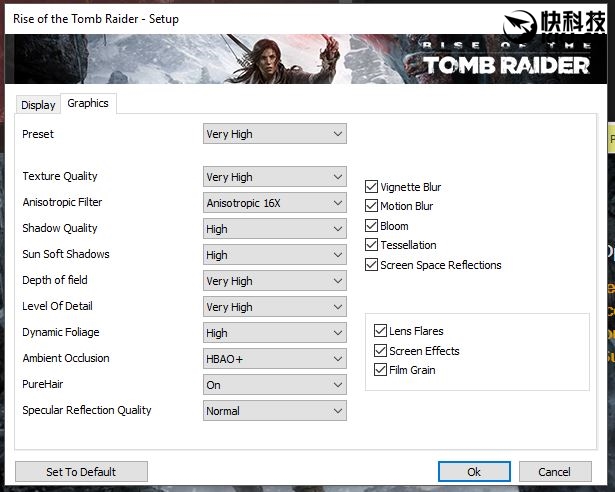Click the Ambient Occlusion label
The image size is (615, 492).
[x=66, y=358]
